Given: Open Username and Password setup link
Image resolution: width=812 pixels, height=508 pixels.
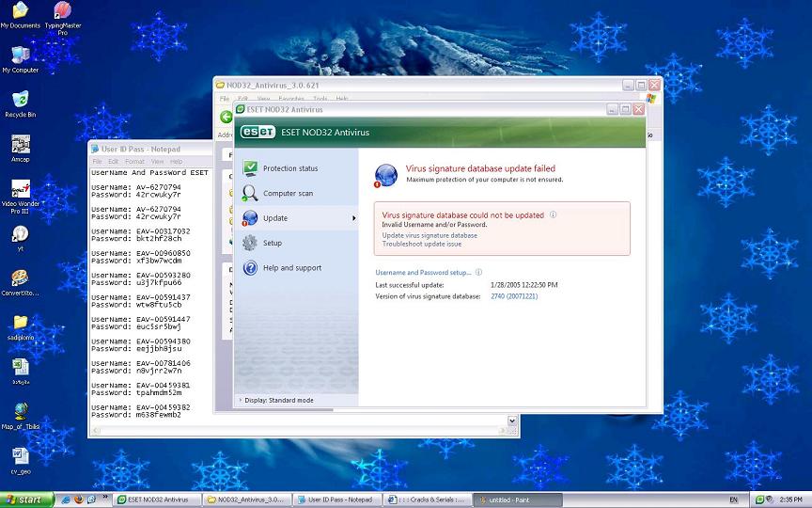Looking at the screenshot, I should [x=423, y=272].
